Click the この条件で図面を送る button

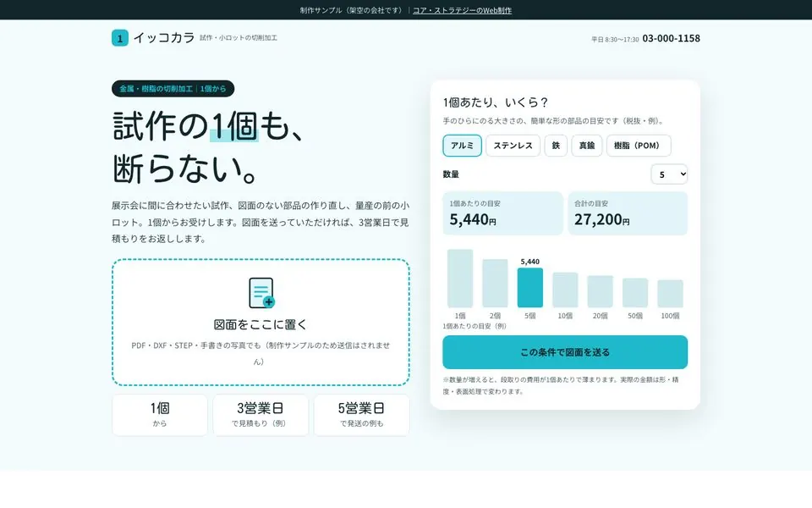pyautogui.click(x=565, y=352)
